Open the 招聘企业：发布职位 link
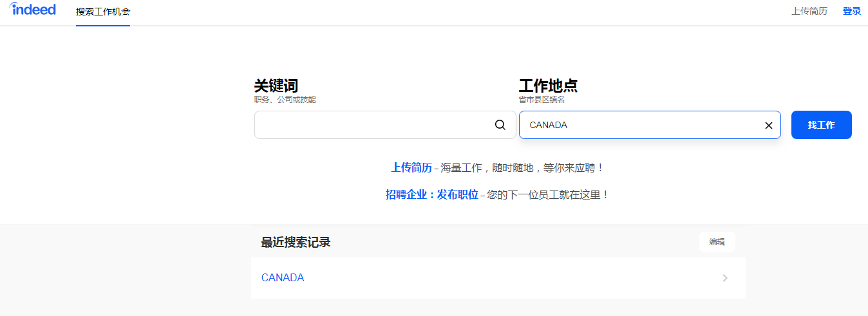This screenshot has height=316, width=868. pos(431,194)
